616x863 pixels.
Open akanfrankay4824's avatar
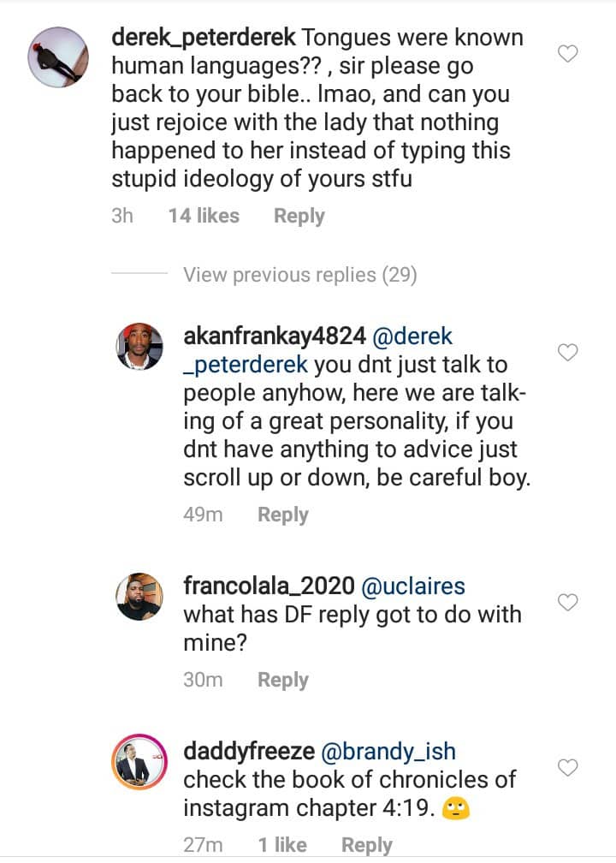coord(139,348)
